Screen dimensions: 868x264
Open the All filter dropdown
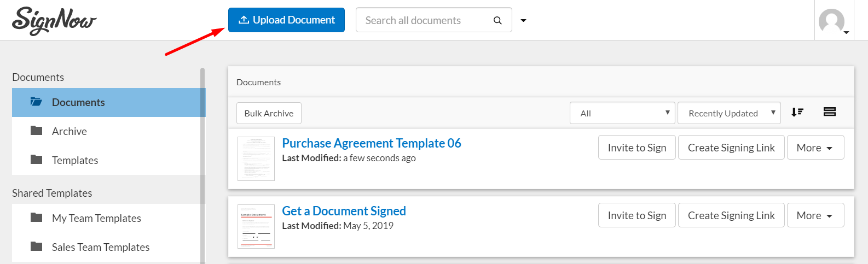click(622, 113)
